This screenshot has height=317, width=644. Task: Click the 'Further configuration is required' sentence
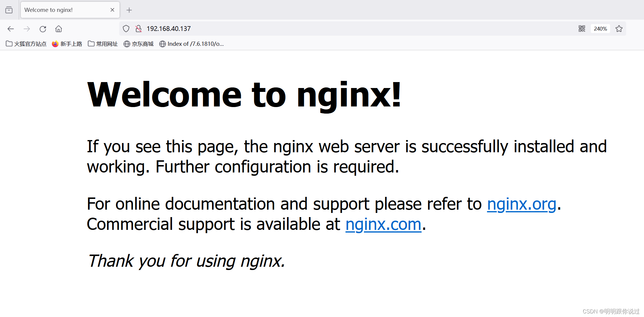point(277,167)
